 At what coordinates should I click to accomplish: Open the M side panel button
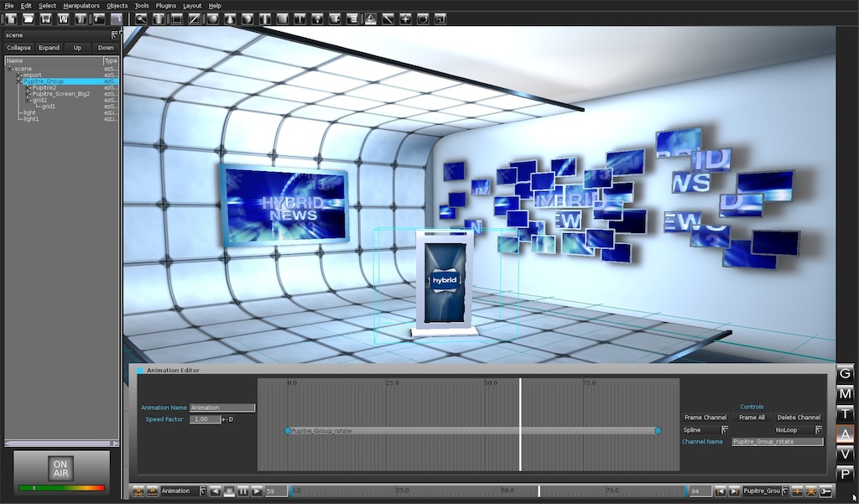[846, 393]
